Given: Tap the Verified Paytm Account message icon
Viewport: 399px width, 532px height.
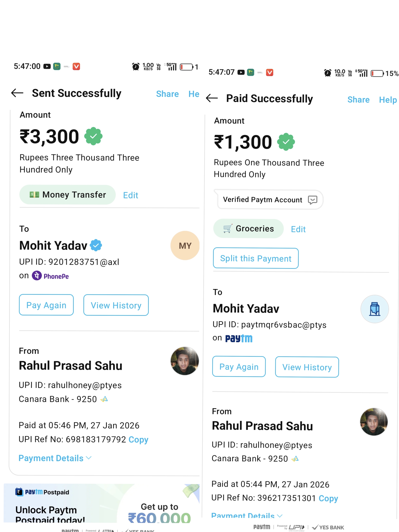Looking at the screenshot, I should pos(312,200).
